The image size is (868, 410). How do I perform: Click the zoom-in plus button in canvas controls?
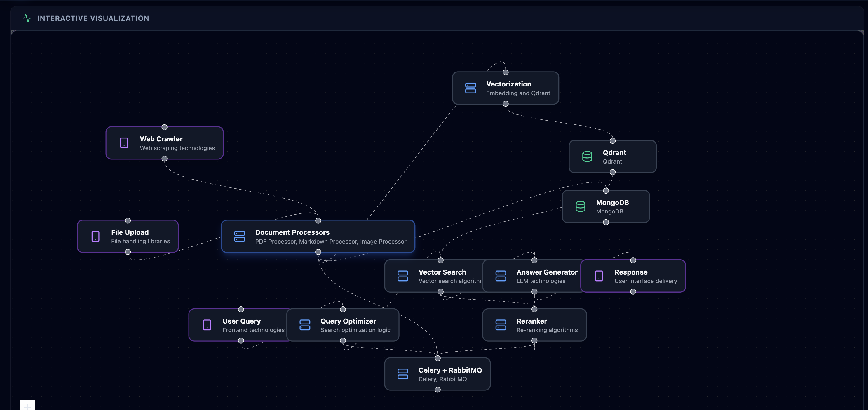pos(27,406)
